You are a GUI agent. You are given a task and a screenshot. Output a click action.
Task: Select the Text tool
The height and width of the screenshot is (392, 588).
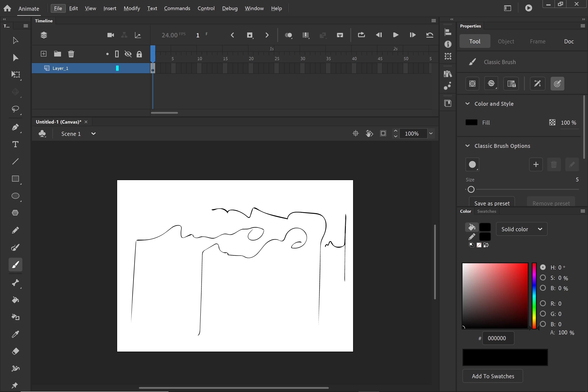15,144
